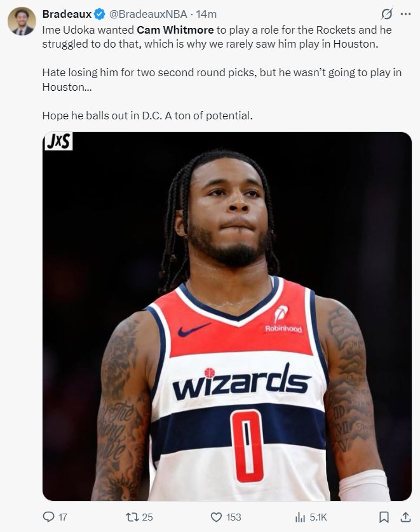Click the JxS logo on the image
Image resolution: width=420 pixels, height=532 pixels.
pyautogui.click(x=58, y=141)
